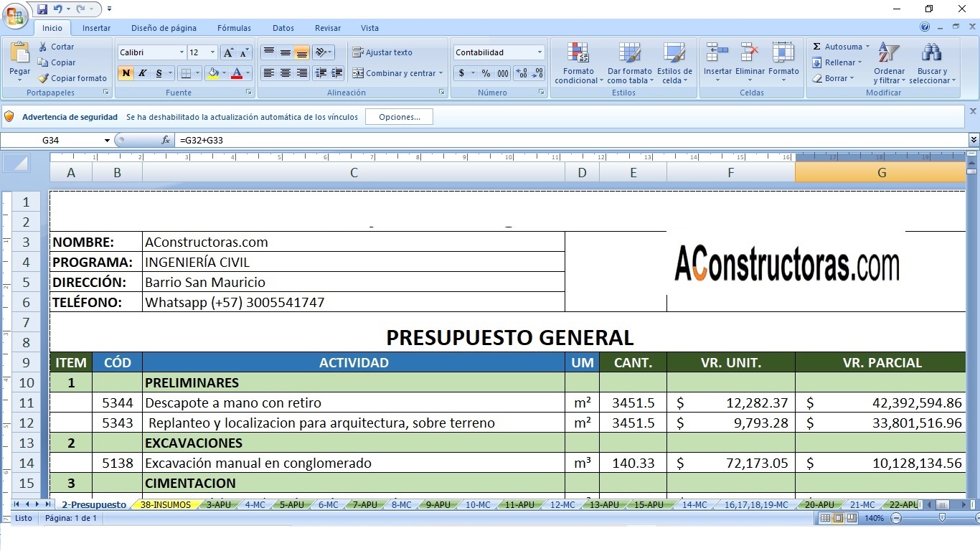This screenshot has height=551, width=980.
Task: Apply accounting dollar format
Action: 462,73
